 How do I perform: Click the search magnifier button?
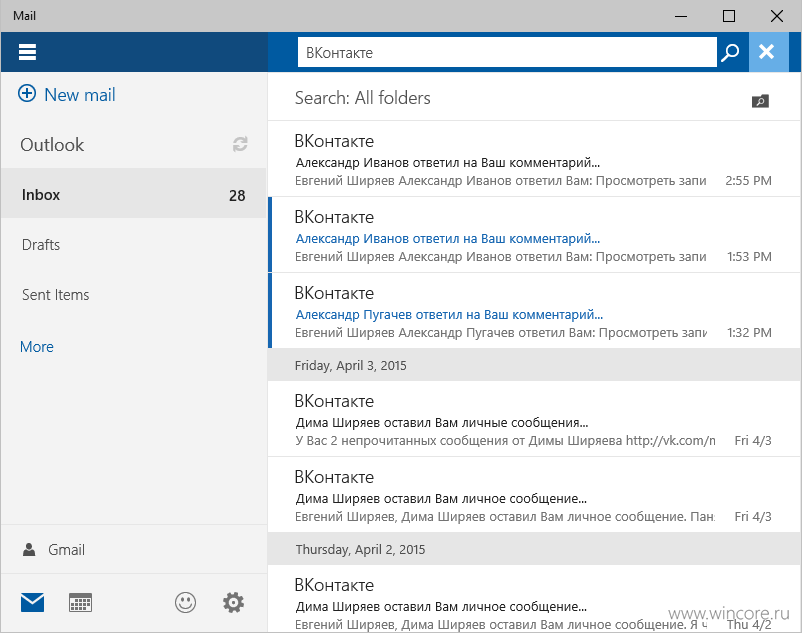(730, 52)
